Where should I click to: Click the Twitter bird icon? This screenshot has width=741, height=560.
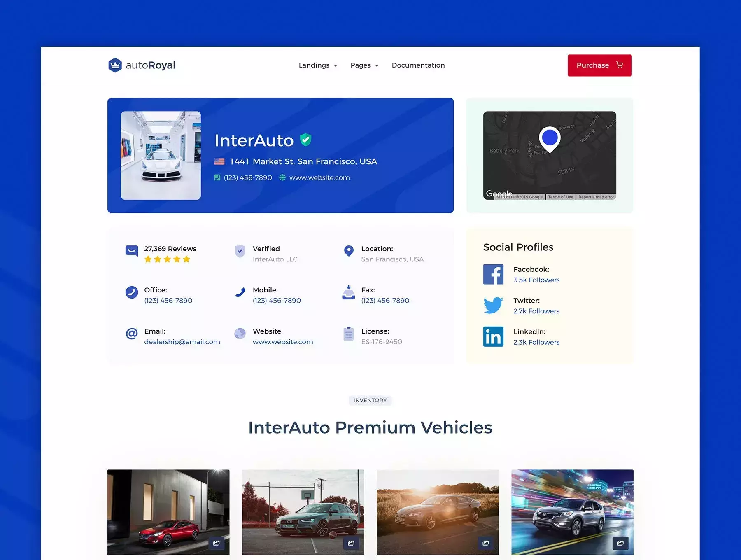coord(493,305)
